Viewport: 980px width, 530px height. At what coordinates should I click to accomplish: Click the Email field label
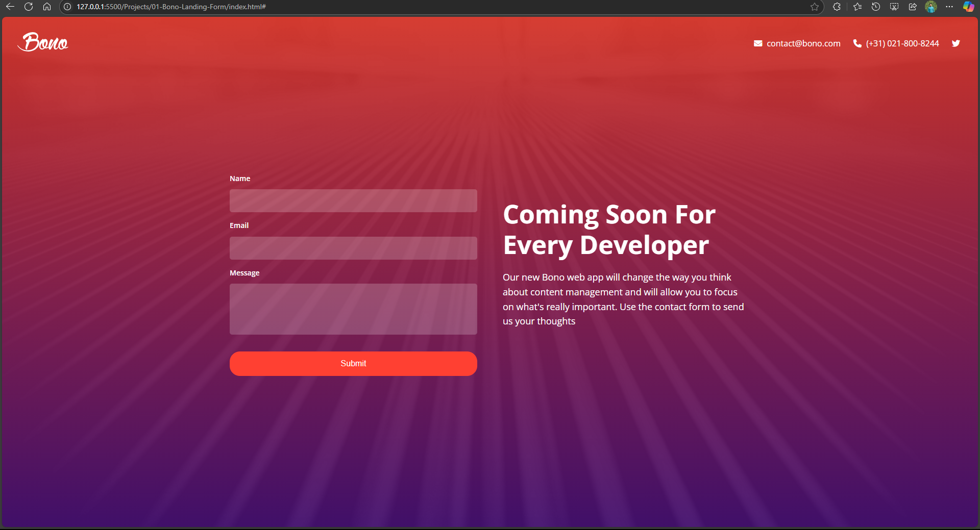(x=239, y=225)
